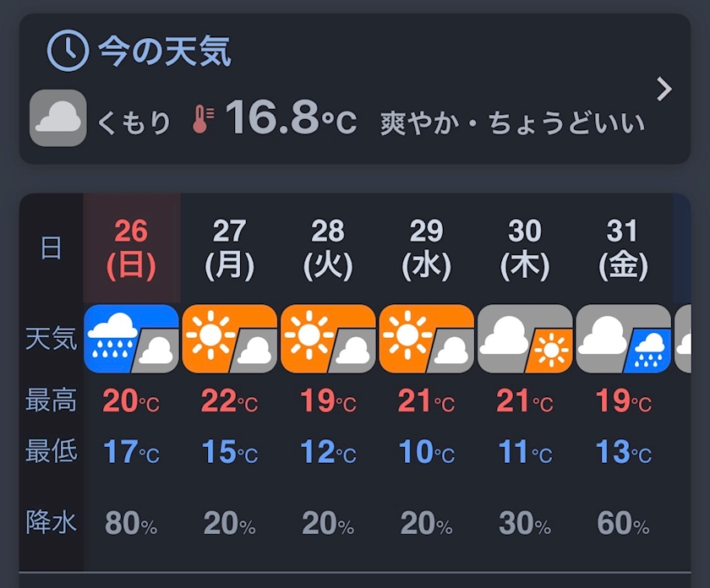Expand current weather details with right chevron
Screen dimensions: 710x588
pyautogui.click(x=664, y=89)
